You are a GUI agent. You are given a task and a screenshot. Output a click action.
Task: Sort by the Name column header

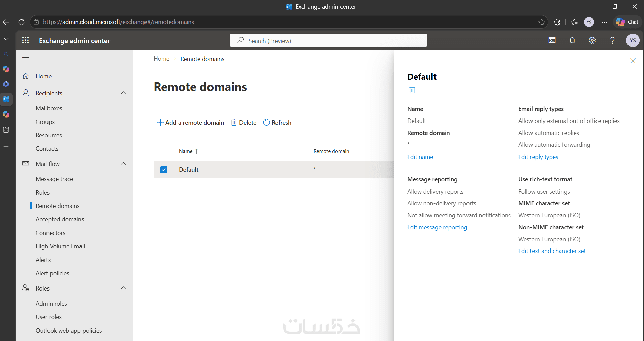[188, 151]
